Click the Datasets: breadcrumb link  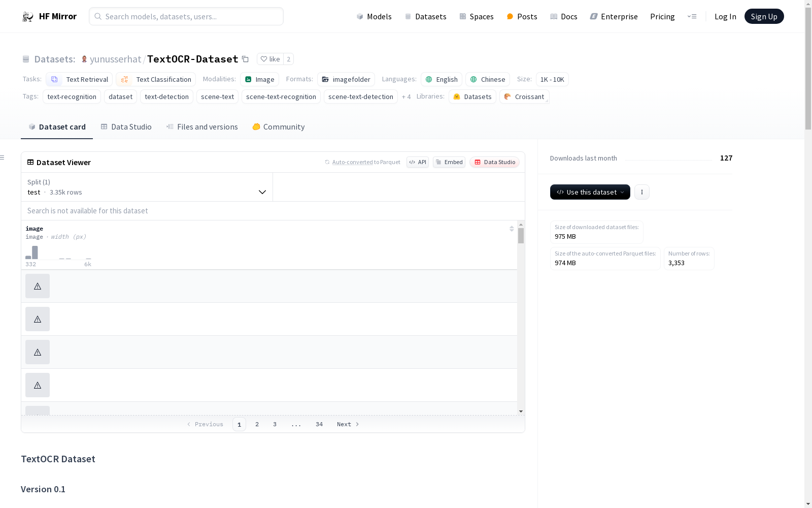[x=54, y=59]
